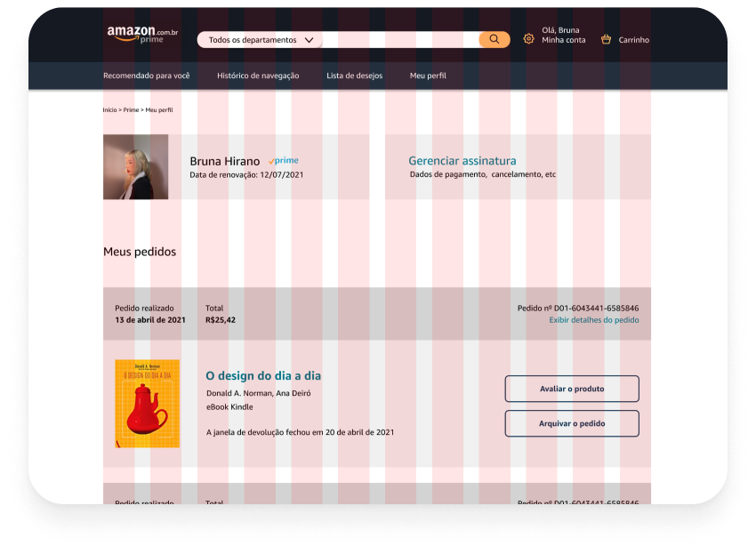Click the Carrinho link
Viewport: 756px width, 554px height.
(x=633, y=40)
